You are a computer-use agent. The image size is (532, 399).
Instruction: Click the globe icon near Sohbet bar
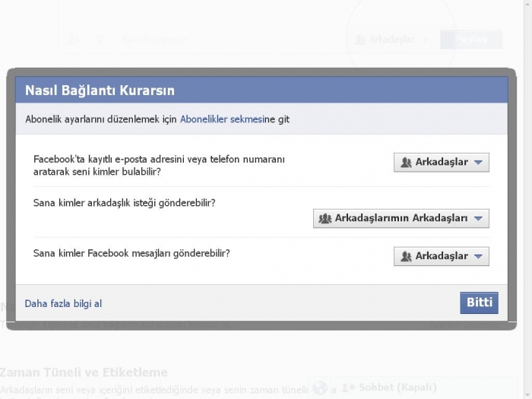(320, 388)
